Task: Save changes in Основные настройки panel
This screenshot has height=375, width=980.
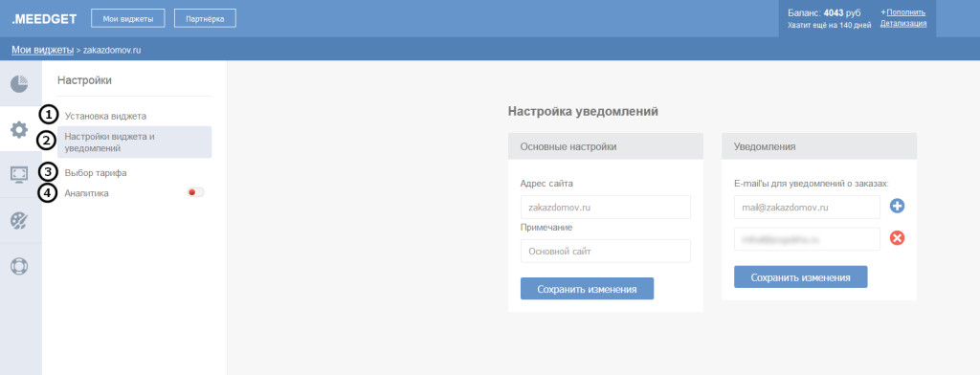Action: 587,289
